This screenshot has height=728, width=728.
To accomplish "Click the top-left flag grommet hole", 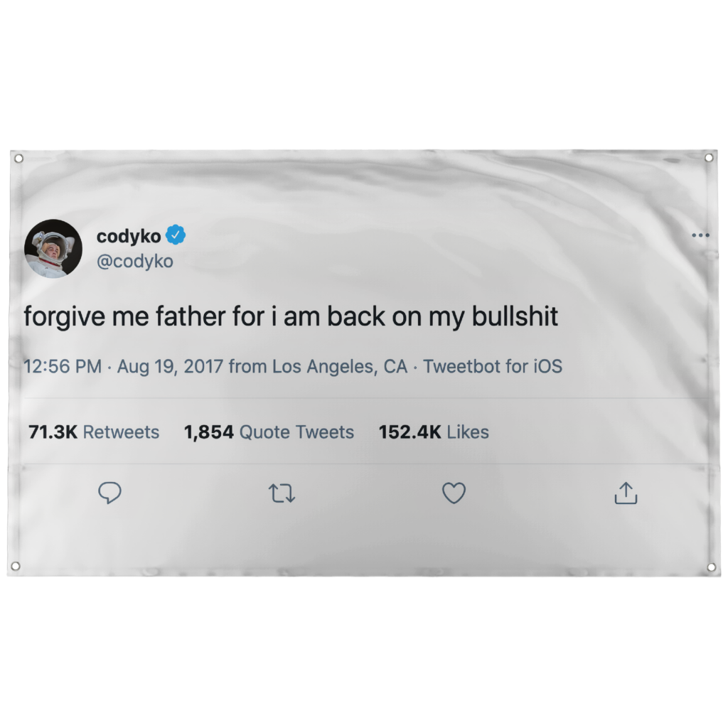I will click(18, 159).
